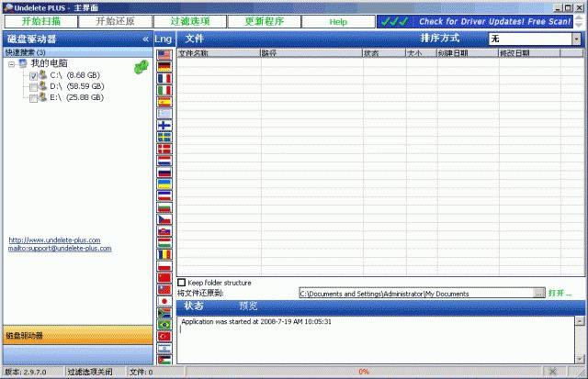Switch language using the German flag

[164, 67]
